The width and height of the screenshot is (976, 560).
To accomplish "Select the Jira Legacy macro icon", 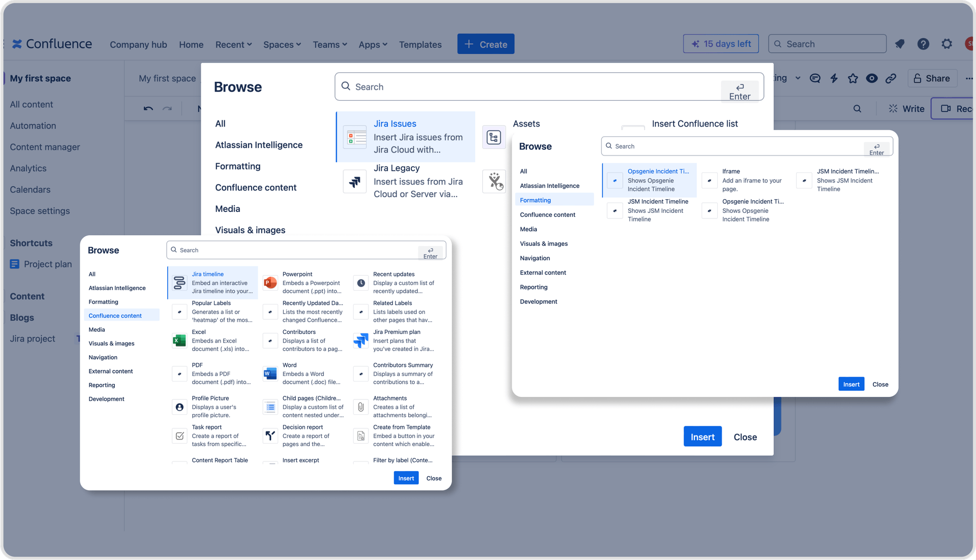I will point(355,181).
